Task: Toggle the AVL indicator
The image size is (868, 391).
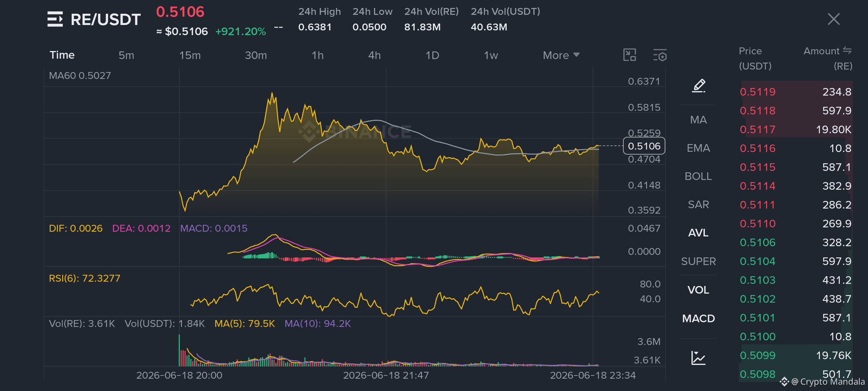Action: pos(698,233)
